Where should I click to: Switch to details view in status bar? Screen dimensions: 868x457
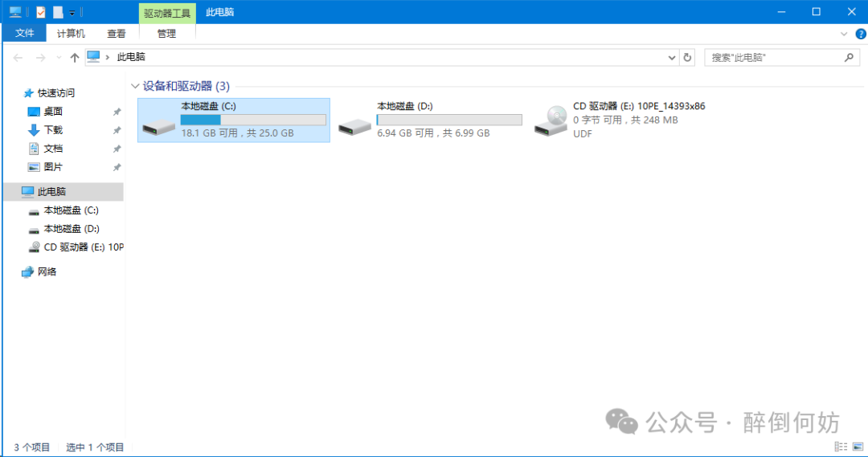click(841, 447)
